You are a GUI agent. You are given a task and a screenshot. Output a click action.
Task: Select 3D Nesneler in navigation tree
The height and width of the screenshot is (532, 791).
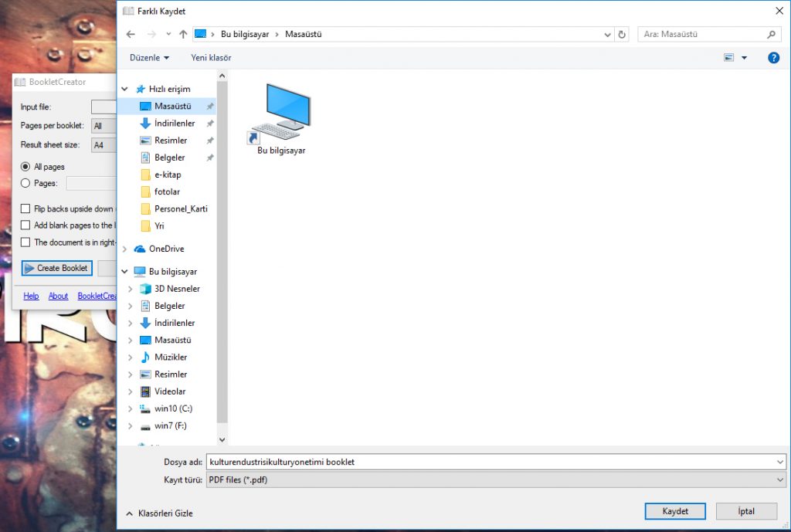(177, 289)
